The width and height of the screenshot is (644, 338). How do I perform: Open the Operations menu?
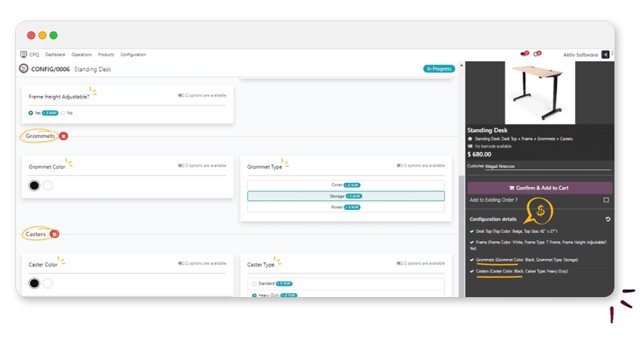coord(81,54)
